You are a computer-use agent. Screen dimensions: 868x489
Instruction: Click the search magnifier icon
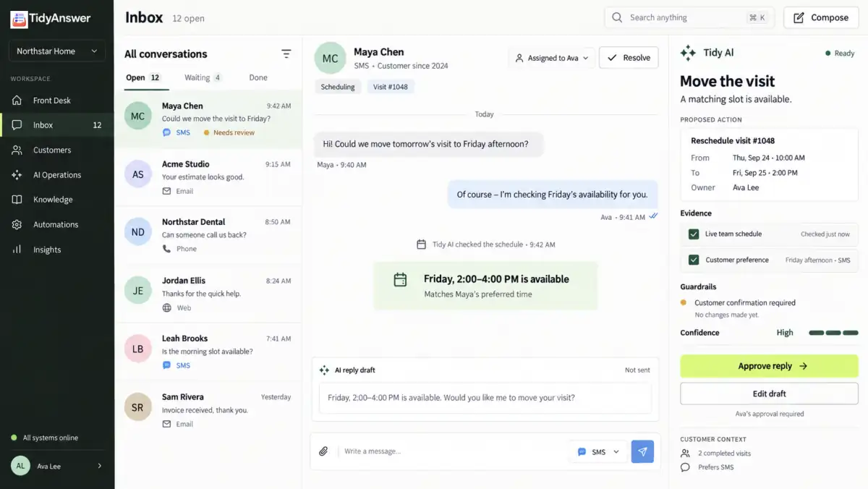tap(617, 17)
